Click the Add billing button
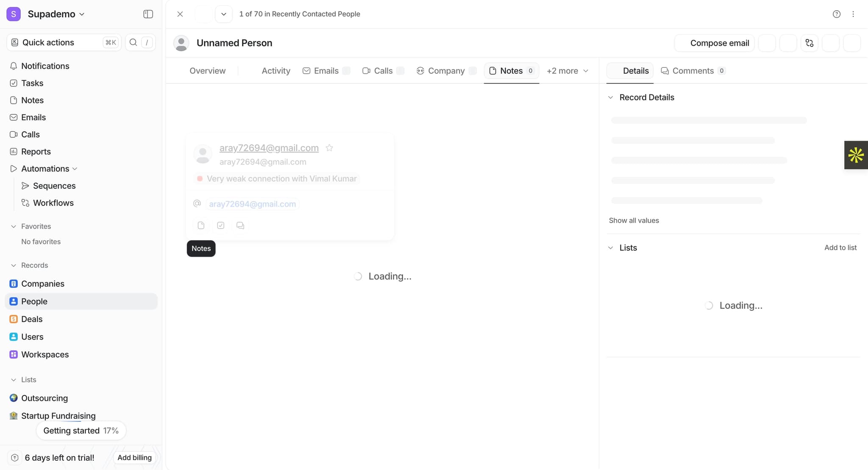 (x=134, y=457)
